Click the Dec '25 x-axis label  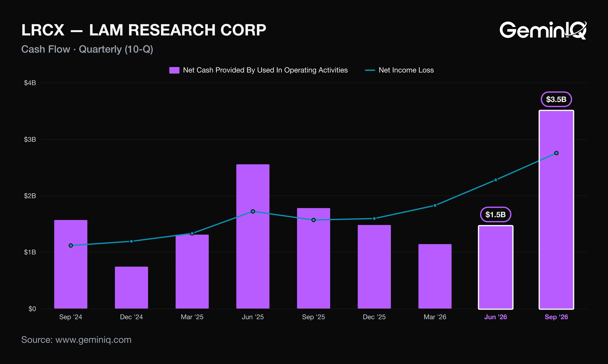tap(374, 317)
